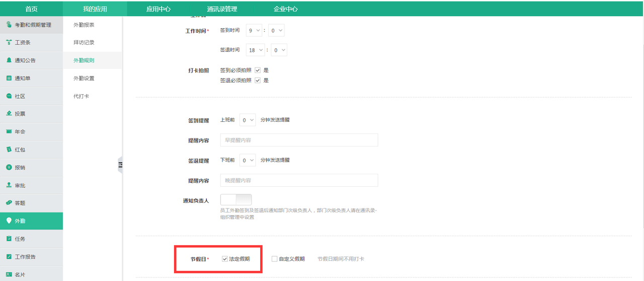Toggle 签退必须拍照 checkbox
The image size is (644, 281).
point(258,81)
